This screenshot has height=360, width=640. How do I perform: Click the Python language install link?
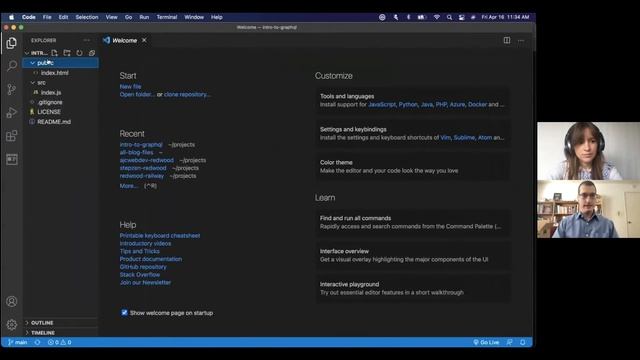(x=408, y=104)
